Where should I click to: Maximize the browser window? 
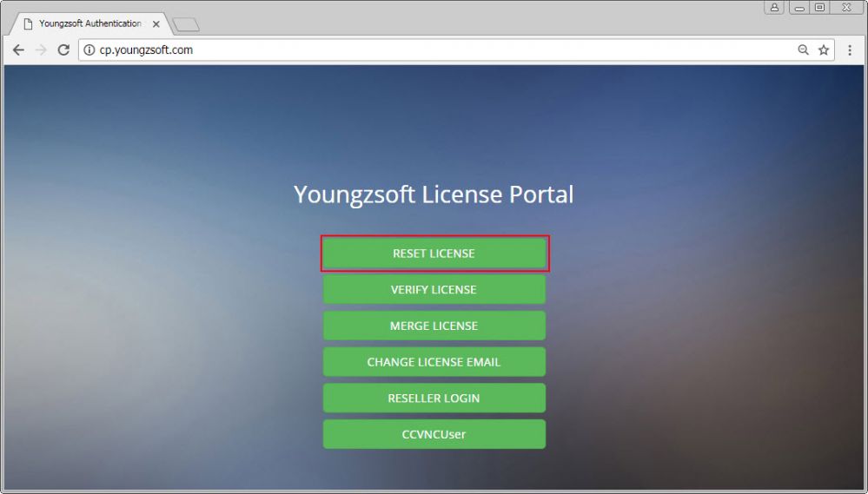820,7
